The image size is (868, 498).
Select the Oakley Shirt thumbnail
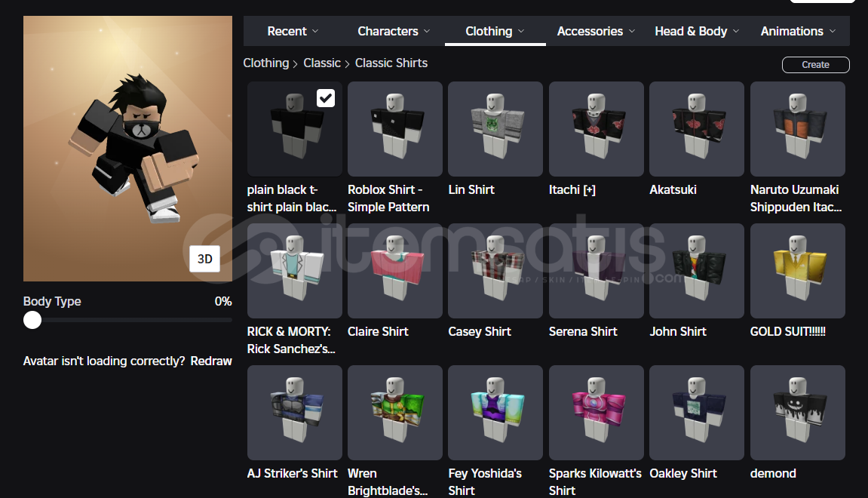coord(697,413)
